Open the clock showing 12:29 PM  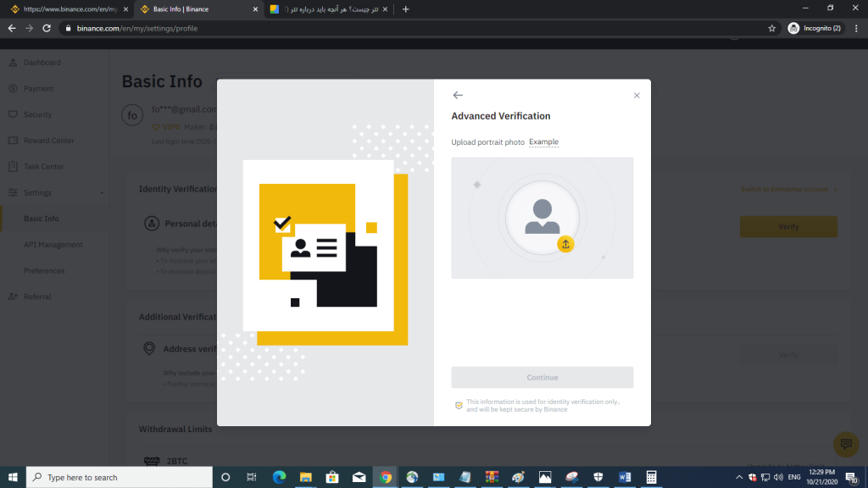pyautogui.click(x=821, y=477)
